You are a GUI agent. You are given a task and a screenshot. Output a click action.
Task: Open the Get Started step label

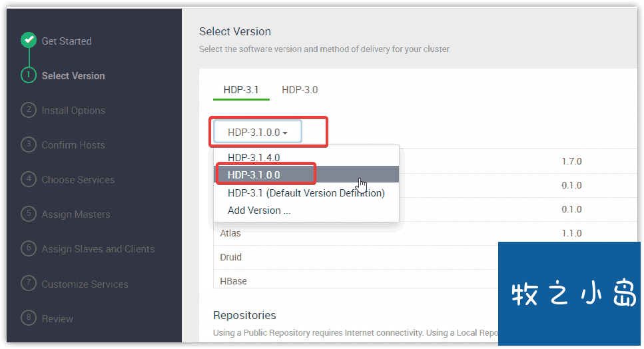pyautogui.click(x=67, y=41)
